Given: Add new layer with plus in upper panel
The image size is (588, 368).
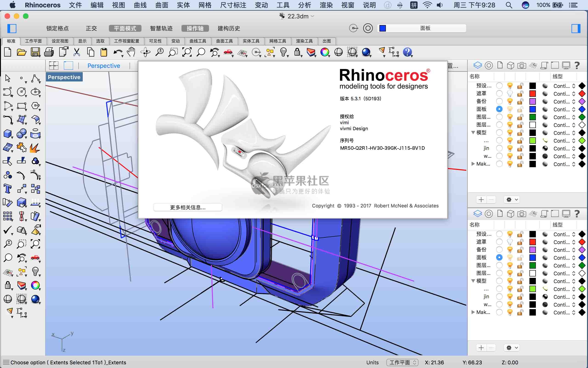Looking at the screenshot, I should coord(481,200).
